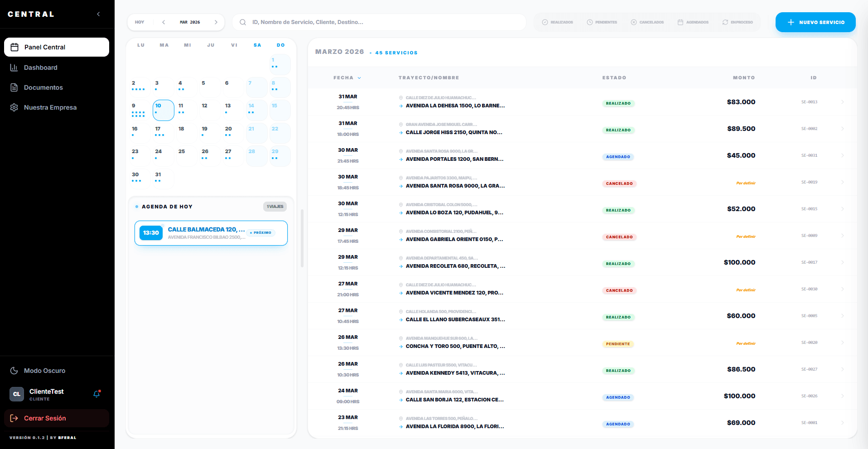
Task: Open Nuestra Empresa settings gear icon
Action: tap(14, 107)
